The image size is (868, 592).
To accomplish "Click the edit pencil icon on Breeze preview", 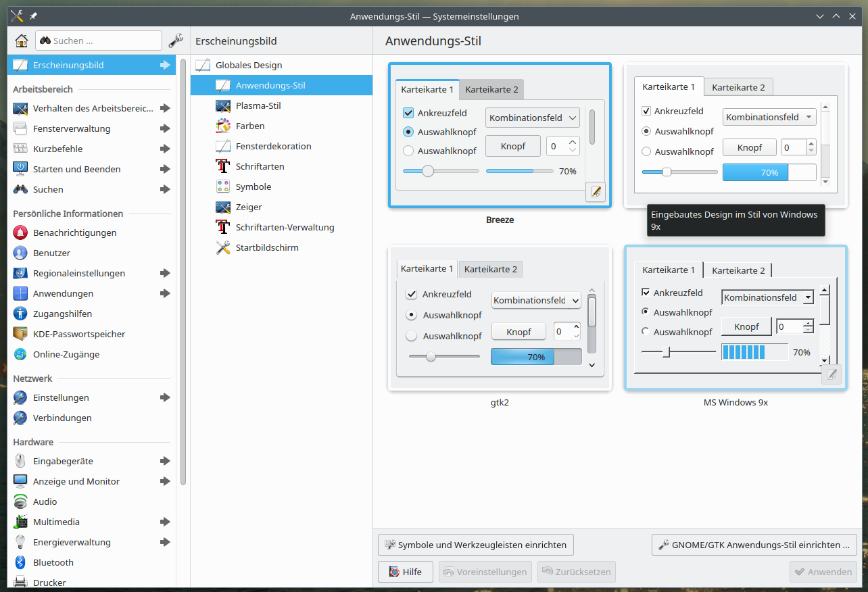I will tap(596, 192).
